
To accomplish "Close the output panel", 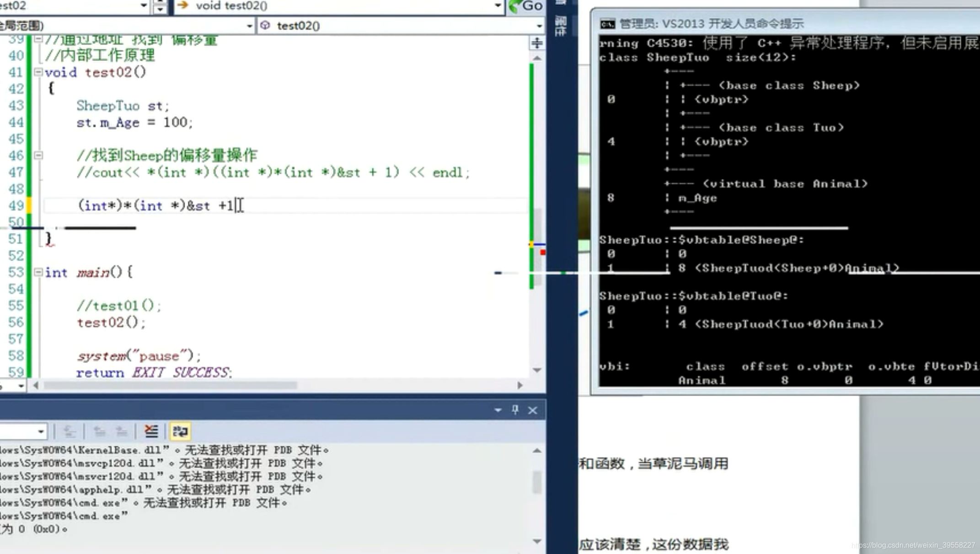I will (533, 410).
